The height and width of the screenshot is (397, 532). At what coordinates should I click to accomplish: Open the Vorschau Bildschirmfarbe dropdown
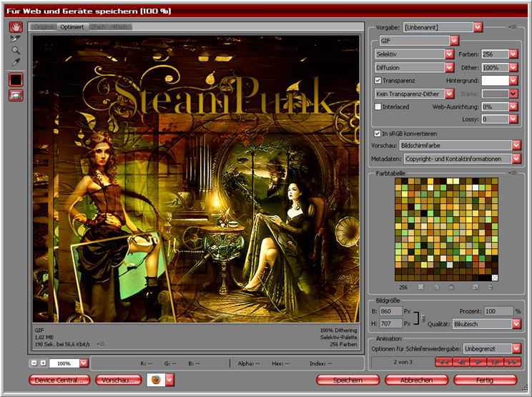coord(516,145)
